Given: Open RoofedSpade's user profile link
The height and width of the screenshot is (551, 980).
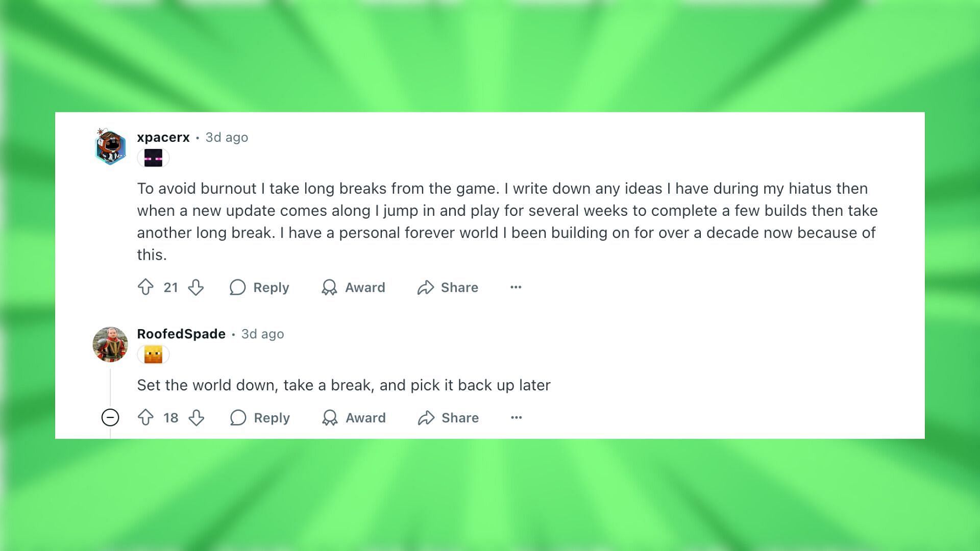Looking at the screenshot, I should click(181, 334).
